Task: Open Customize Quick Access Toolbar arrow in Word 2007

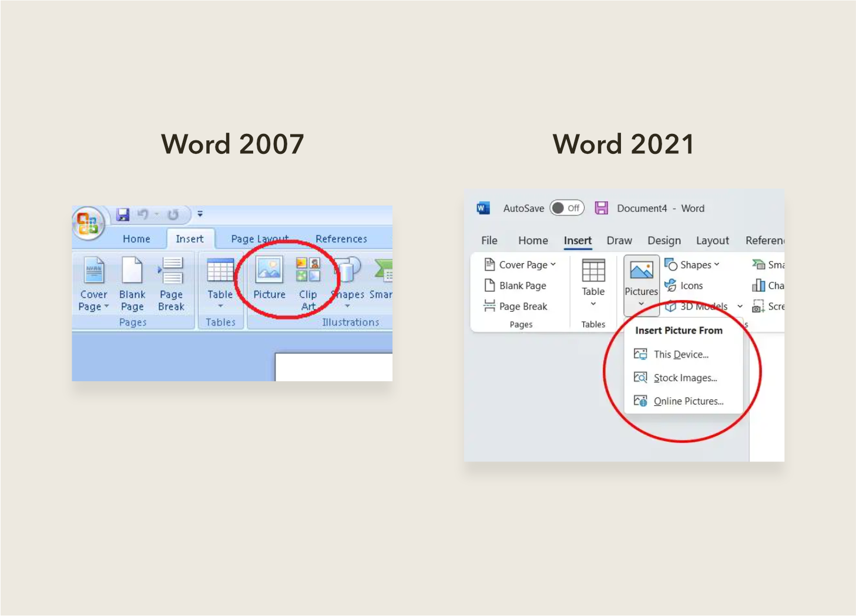Action: coord(200,214)
